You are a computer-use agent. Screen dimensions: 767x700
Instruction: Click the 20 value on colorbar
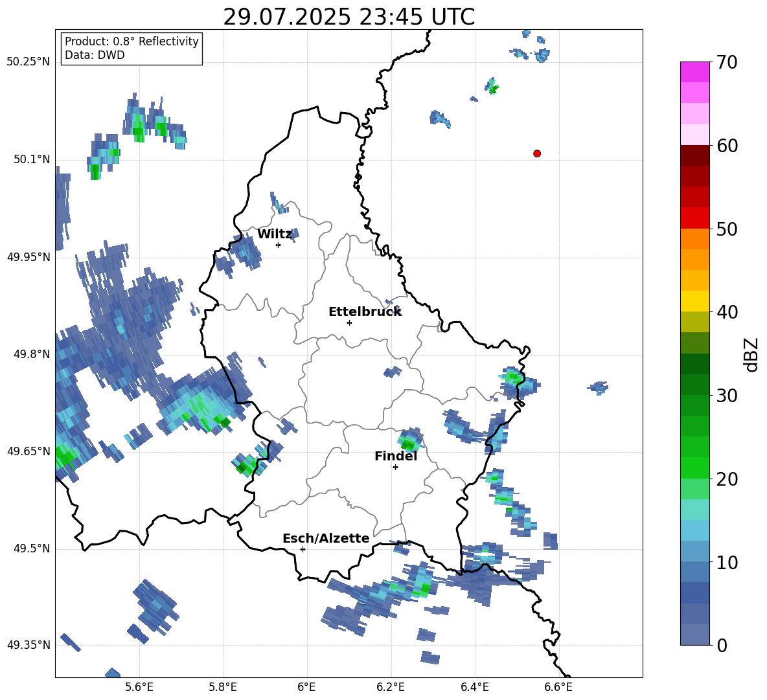click(x=727, y=479)
